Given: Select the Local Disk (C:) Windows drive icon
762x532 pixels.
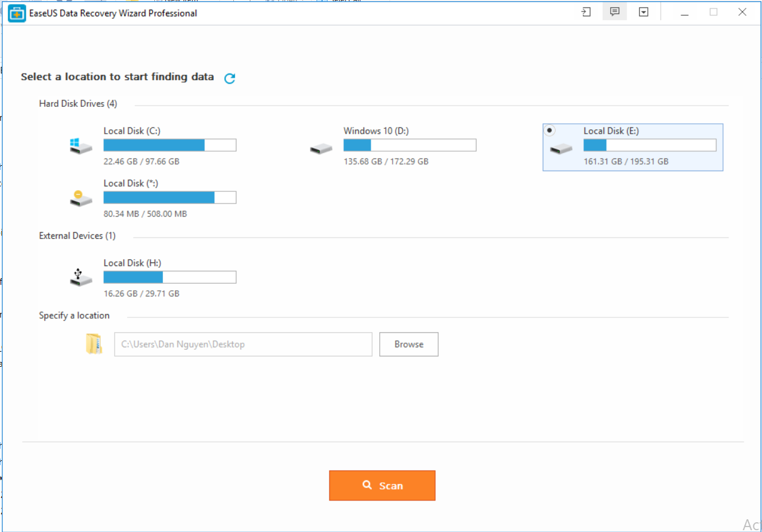Looking at the screenshot, I should (81, 146).
